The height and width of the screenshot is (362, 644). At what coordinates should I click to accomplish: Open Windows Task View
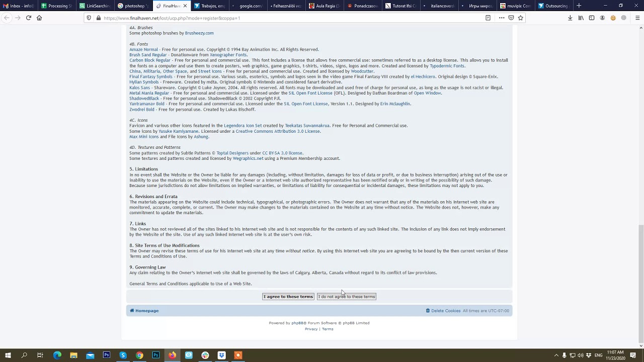(40, 355)
